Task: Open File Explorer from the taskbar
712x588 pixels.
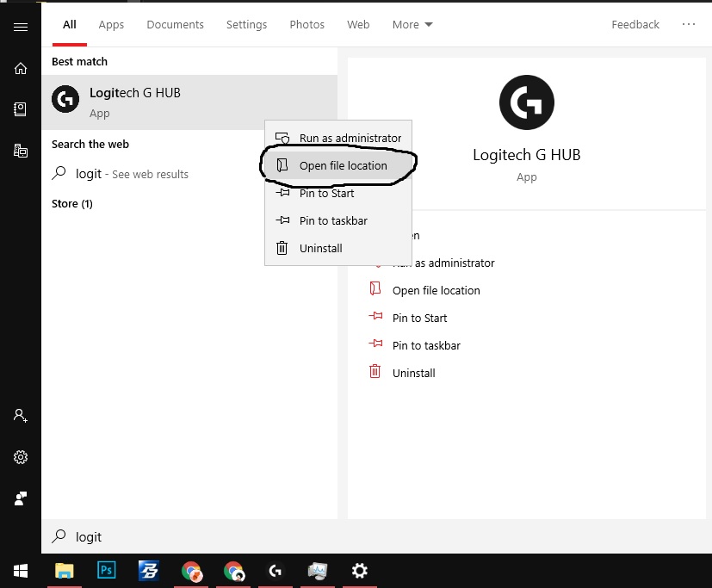Action: click(x=64, y=571)
